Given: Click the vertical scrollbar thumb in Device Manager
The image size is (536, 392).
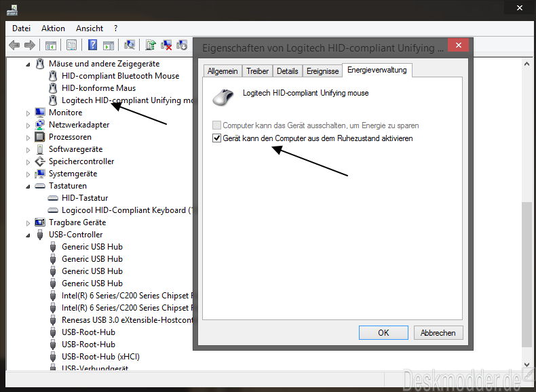Looking at the screenshot, I should [x=527, y=275].
